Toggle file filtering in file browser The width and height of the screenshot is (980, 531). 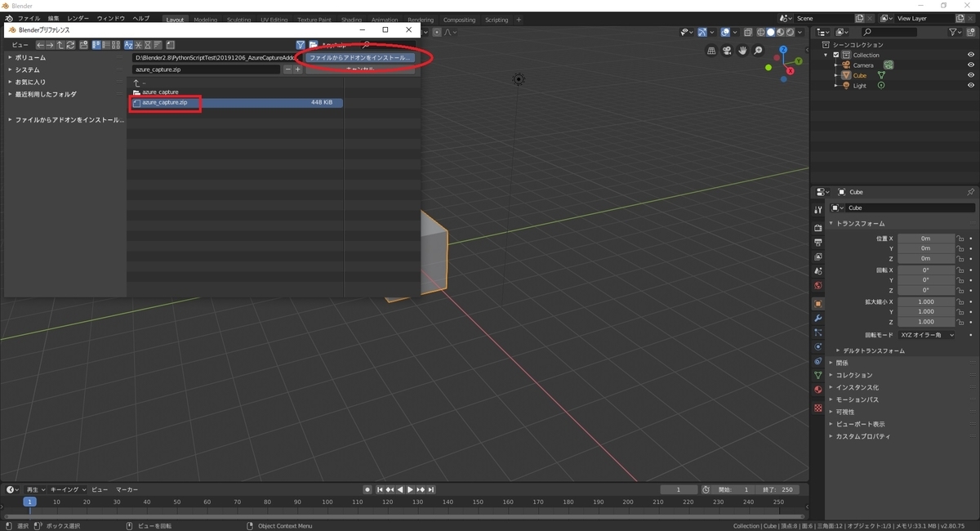point(301,45)
